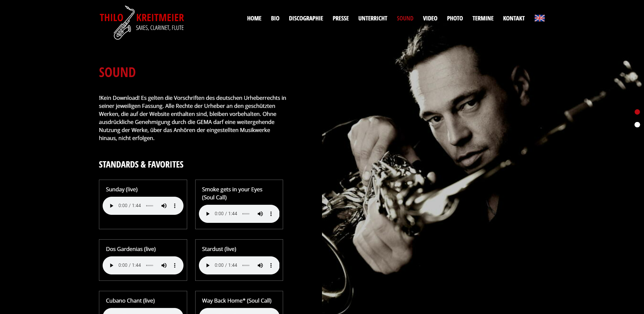Play the Stardust (live) track
Screen dimensions: 644x314
point(208,265)
